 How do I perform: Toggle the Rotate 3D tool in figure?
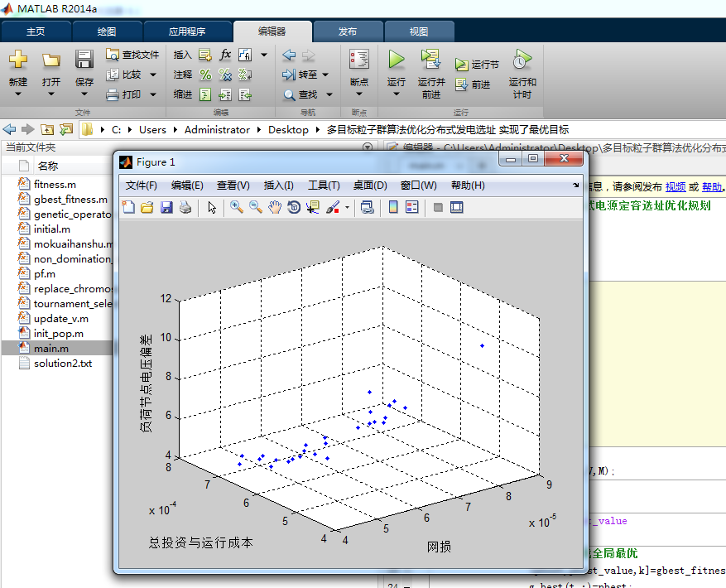294,207
